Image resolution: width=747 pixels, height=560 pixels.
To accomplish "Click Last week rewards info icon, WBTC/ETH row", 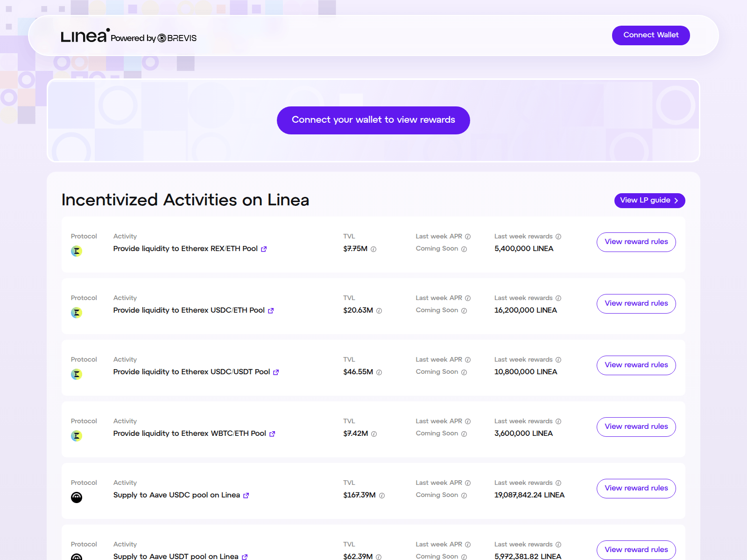I will point(558,421).
